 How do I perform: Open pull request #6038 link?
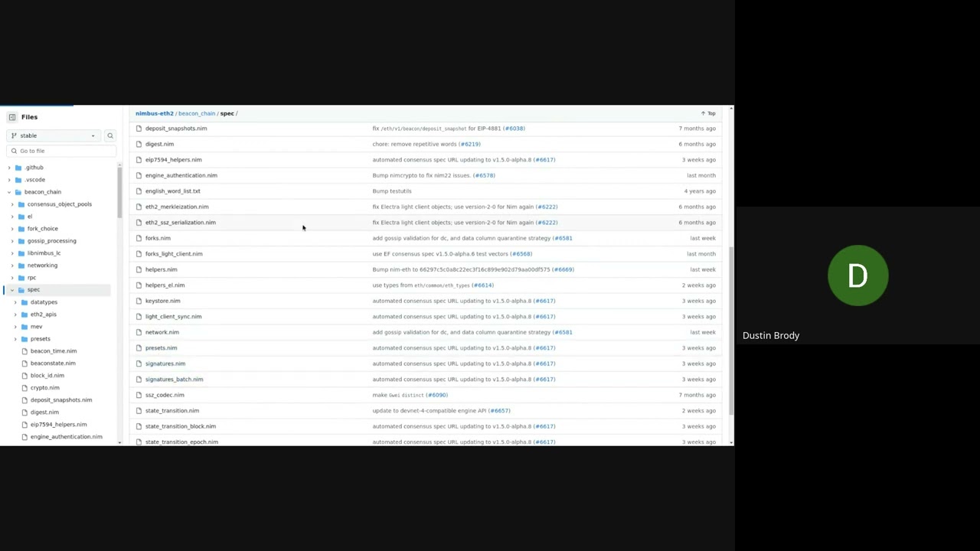click(x=514, y=129)
